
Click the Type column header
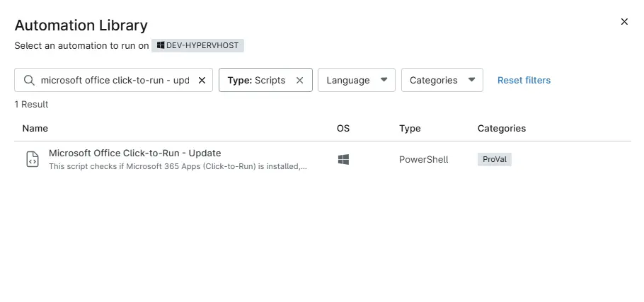pos(410,129)
